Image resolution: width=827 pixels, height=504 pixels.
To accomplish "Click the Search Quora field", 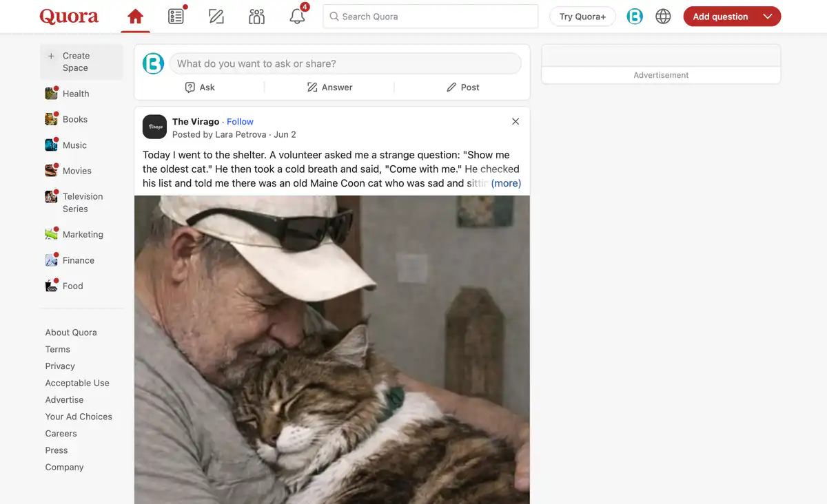I will pos(431,17).
